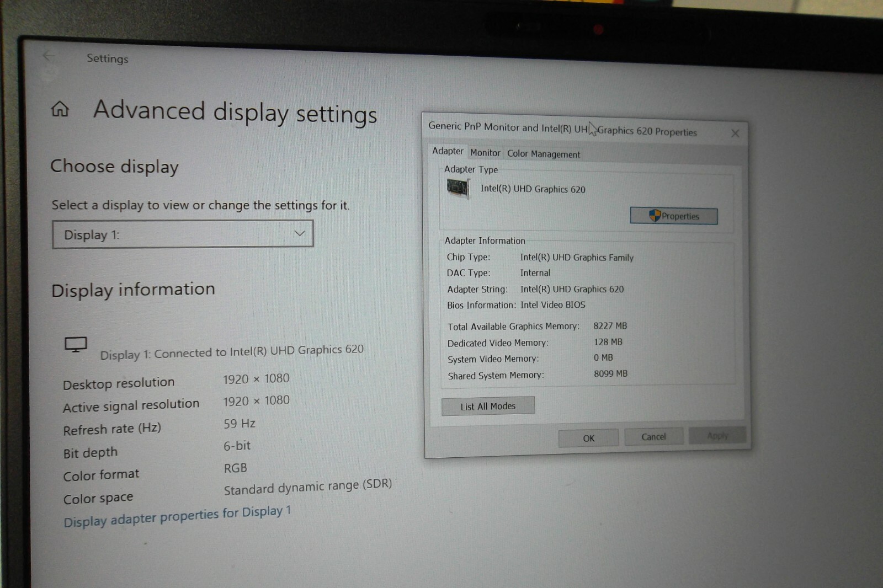Click the 'Choose display' heading

pos(115,166)
